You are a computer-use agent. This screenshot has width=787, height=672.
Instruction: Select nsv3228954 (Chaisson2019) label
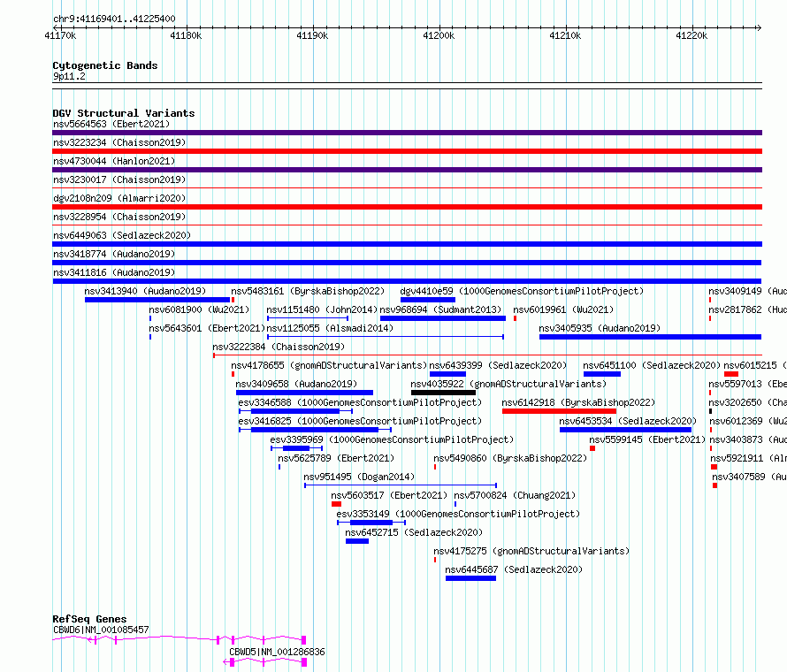[119, 217]
